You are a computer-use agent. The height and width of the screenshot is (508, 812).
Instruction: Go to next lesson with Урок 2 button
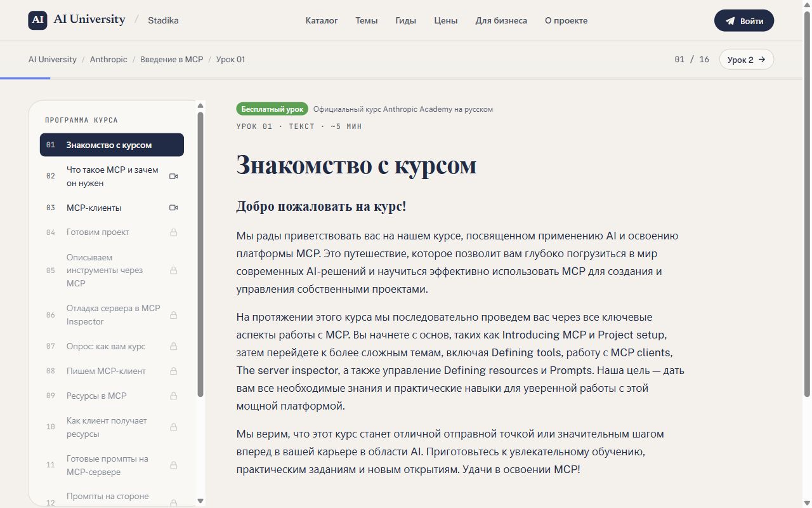[747, 59]
